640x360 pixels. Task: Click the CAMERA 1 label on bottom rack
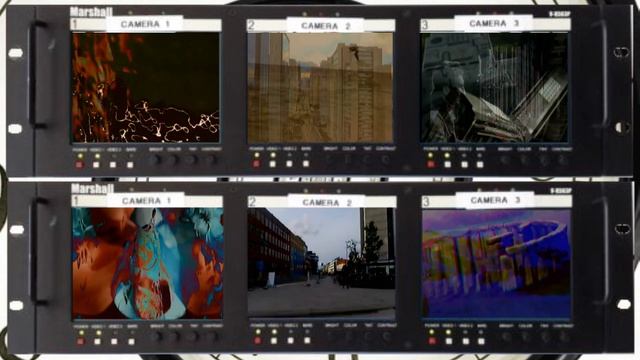pyautogui.click(x=146, y=200)
